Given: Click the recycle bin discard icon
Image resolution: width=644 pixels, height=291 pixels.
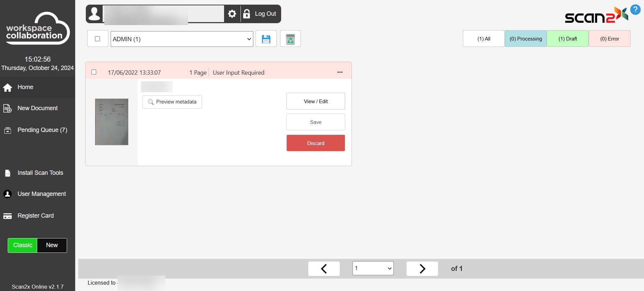Looking at the screenshot, I should click(x=290, y=39).
